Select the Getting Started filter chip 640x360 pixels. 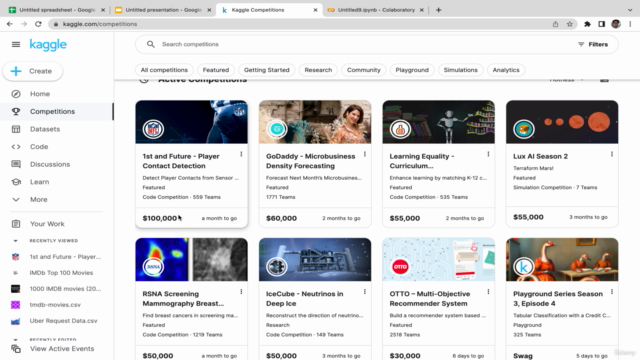[267, 70]
